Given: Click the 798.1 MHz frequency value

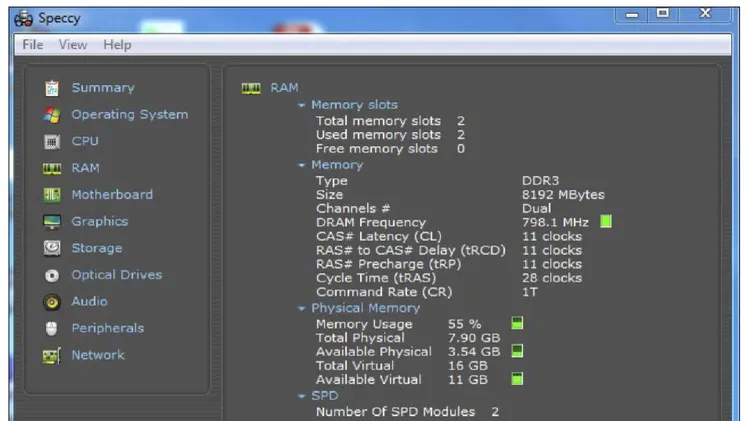Looking at the screenshot, I should [555, 222].
